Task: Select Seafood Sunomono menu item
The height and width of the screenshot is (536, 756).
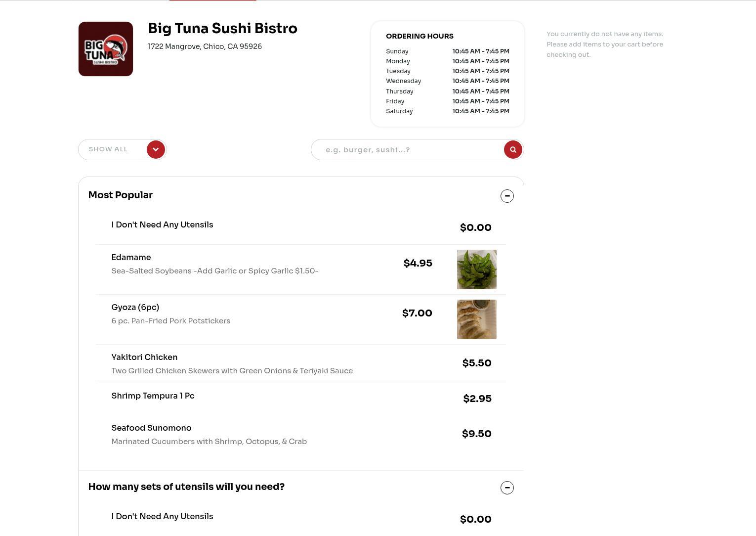Action: coord(301,435)
